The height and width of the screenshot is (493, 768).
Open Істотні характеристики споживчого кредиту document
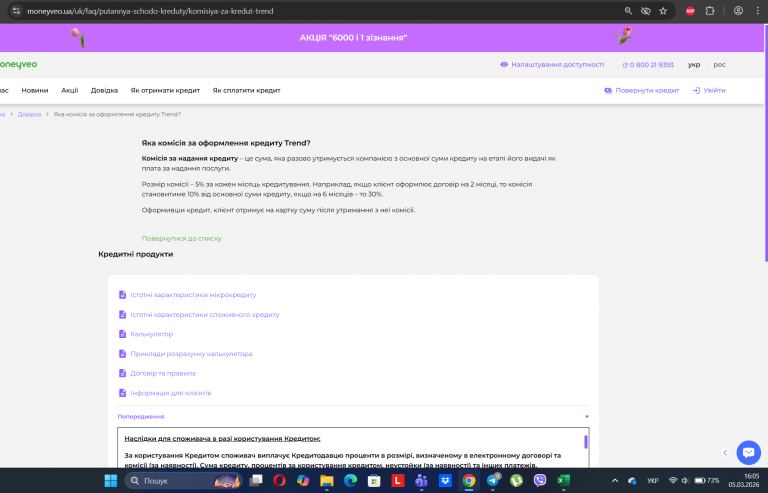coord(205,314)
